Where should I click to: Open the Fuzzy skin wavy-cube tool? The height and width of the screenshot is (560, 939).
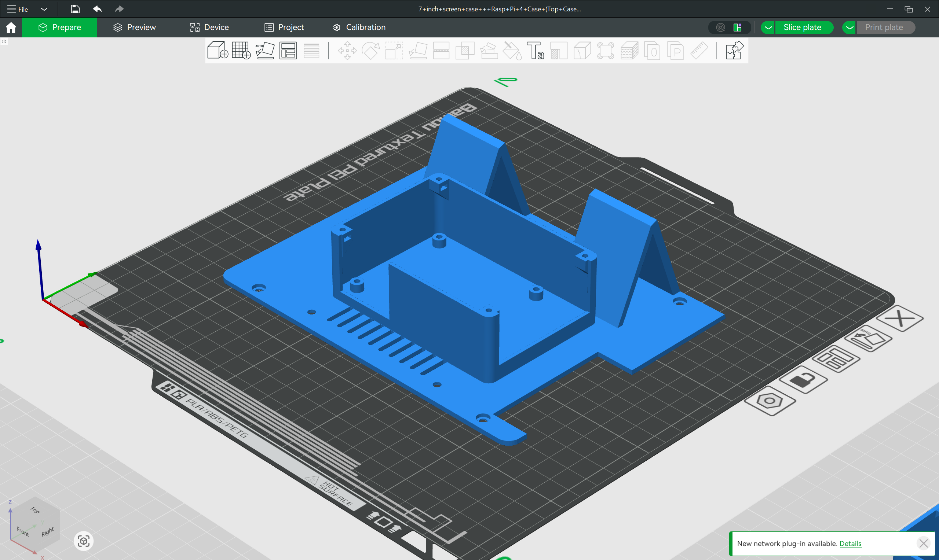(x=629, y=50)
